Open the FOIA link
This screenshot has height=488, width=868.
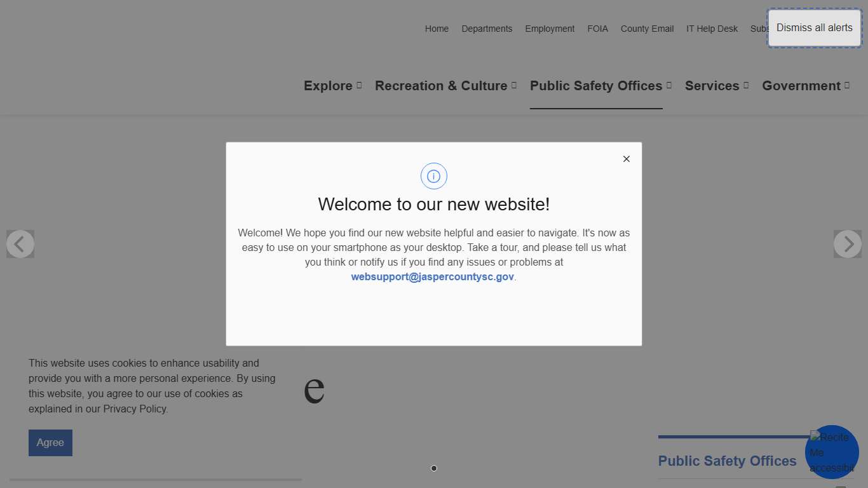(x=597, y=29)
